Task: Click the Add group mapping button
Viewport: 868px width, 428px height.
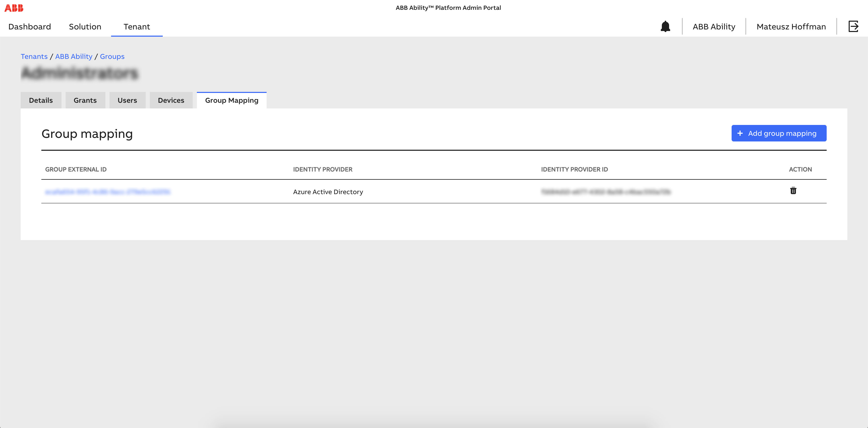Action: tap(779, 133)
